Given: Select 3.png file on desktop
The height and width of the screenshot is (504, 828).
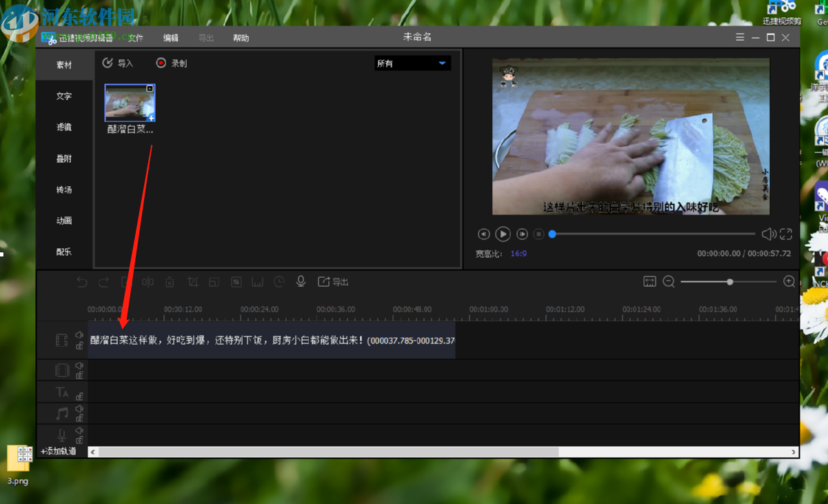Looking at the screenshot, I should (19, 465).
